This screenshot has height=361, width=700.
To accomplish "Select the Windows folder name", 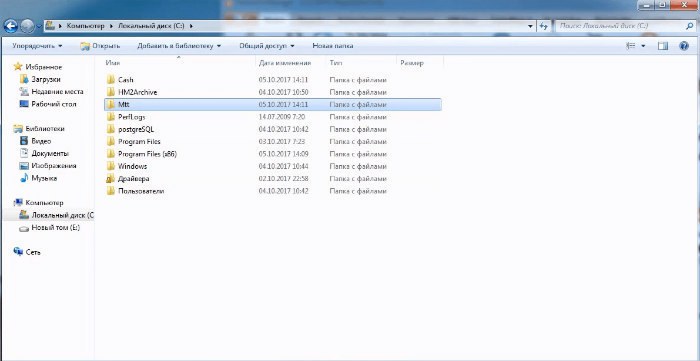I will (x=133, y=166).
